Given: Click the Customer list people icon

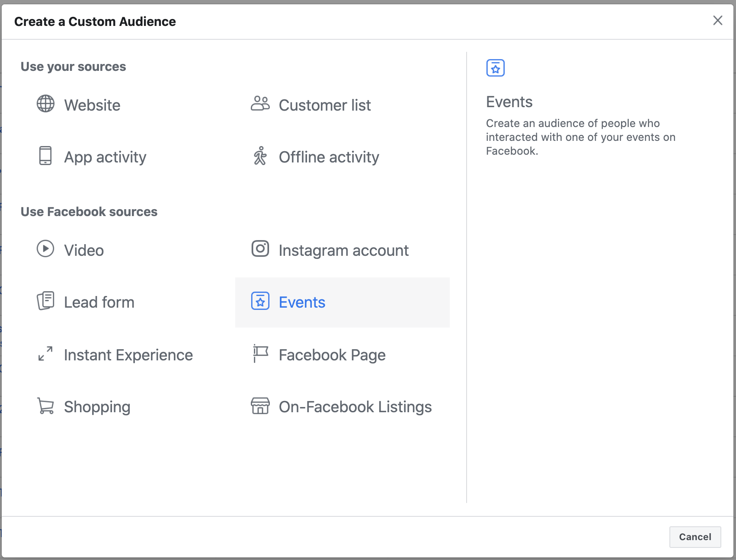Looking at the screenshot, I should pos(260,104).
